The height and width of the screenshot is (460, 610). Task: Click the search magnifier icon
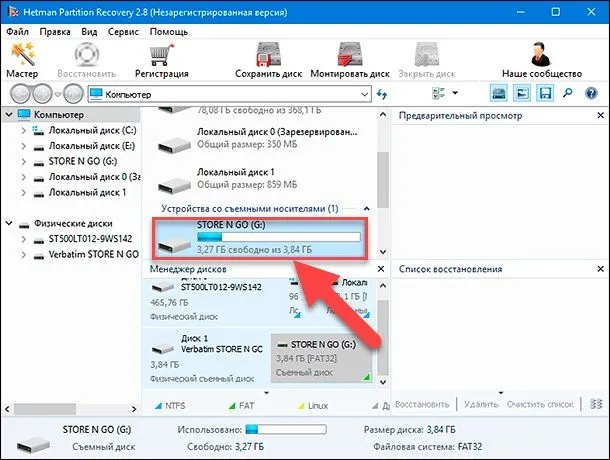tap(568, 93)
